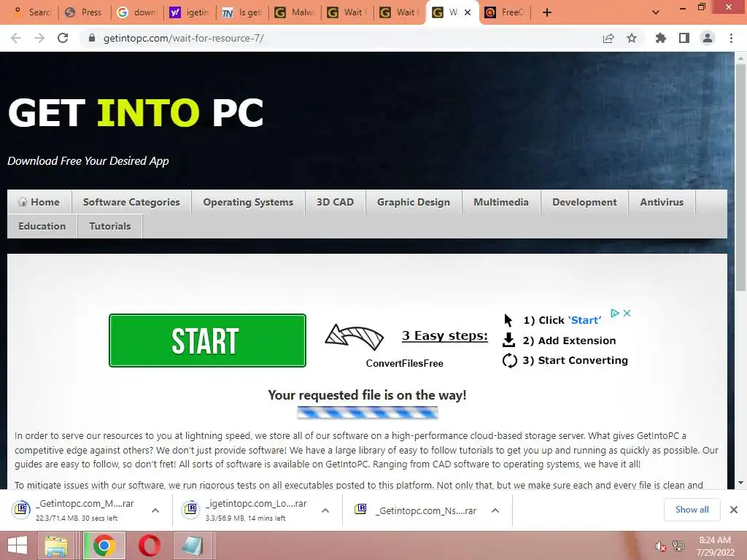Open Software Categories menu
Viewport: 747px width, 560px height.
[131, 202]
